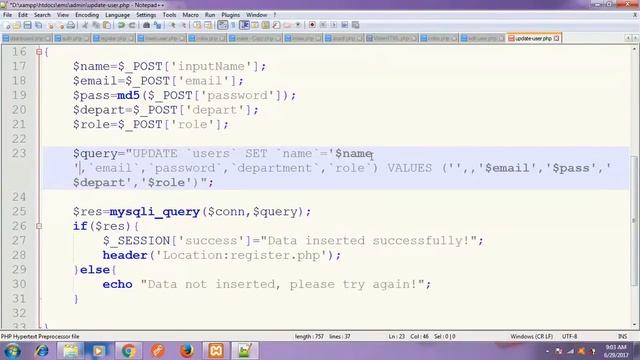Screen dimensions: 640x360
Task: Click the Redo toolbar icon
Action: tap(132, 25)
